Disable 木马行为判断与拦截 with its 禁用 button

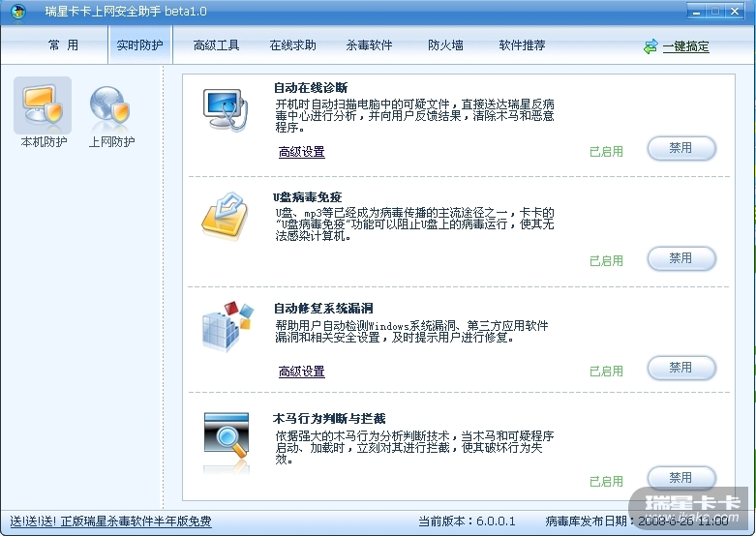681,478
